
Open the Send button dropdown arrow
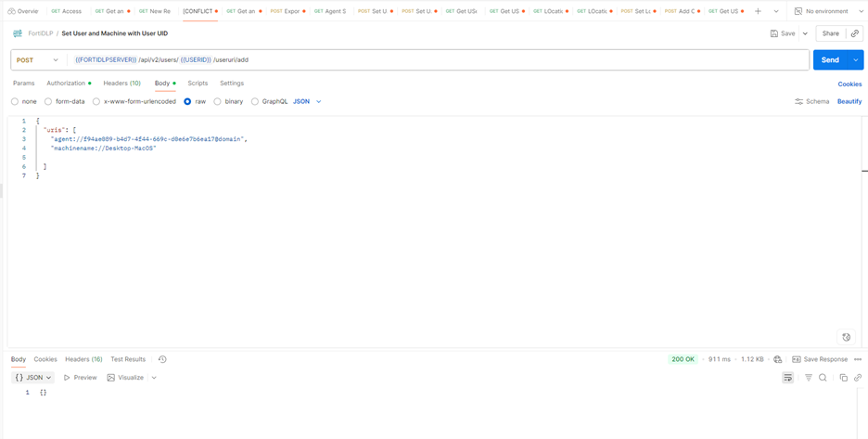coord(856,59)
